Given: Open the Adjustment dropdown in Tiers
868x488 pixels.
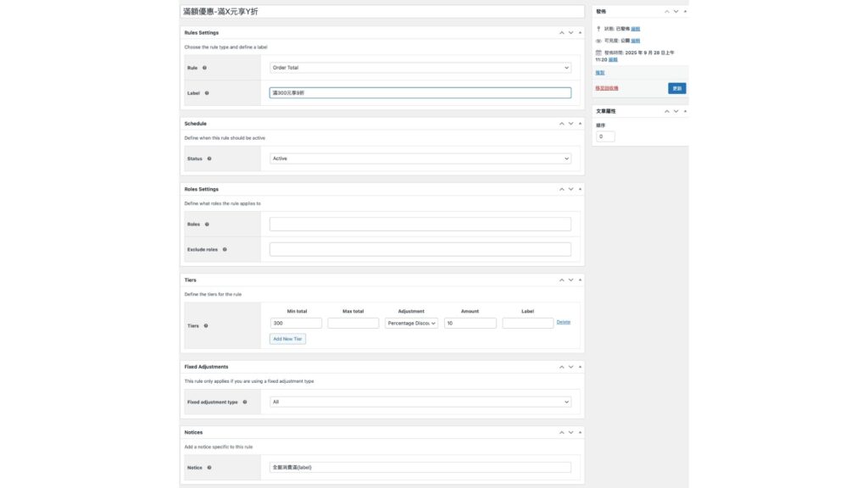Looking at the screenshot, I should [x=411, y=323].
